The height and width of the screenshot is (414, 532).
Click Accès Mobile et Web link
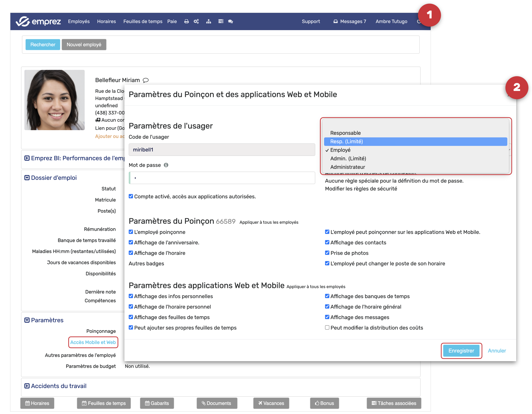point(93,342)
